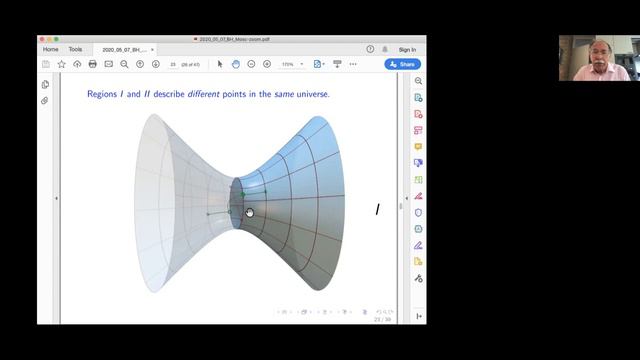640x360 pixels.
Task: Open notifications via the bell icon
Action: tap(385, 49)
